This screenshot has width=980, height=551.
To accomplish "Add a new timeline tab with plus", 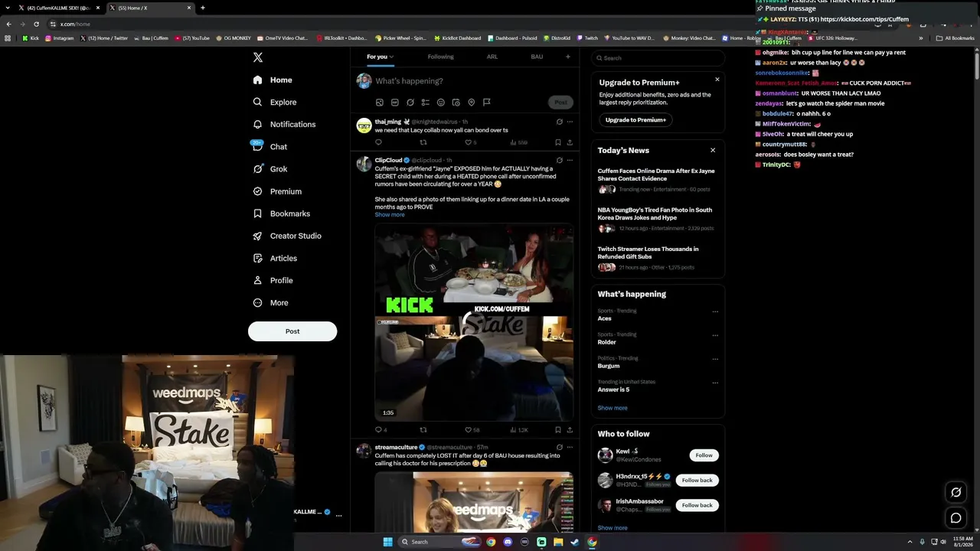I will tap(567, 57).
